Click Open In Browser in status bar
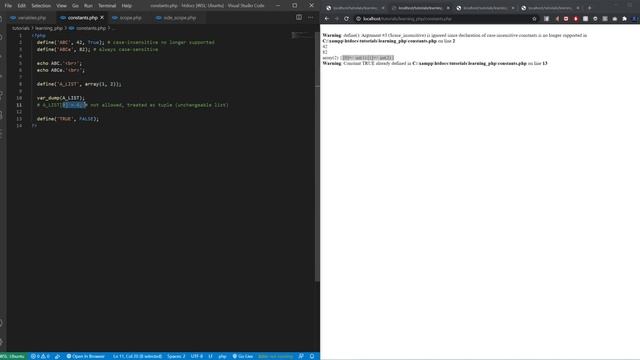Screen dimensions: 640x360 [86, 356]
